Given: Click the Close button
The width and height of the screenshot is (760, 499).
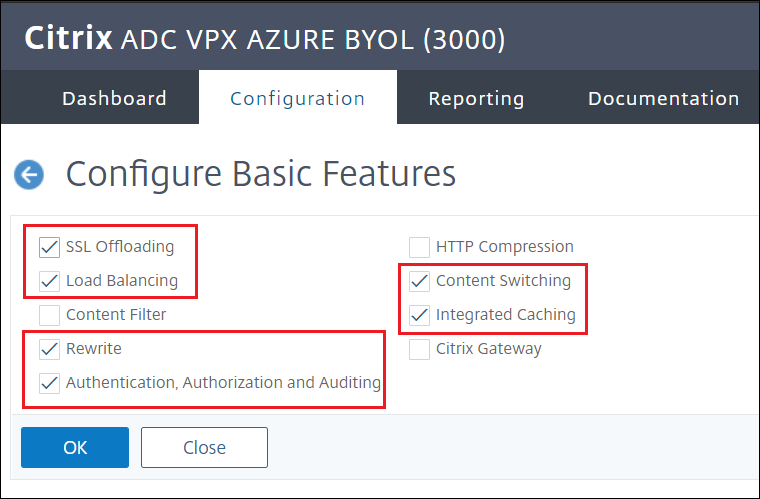Looking at the screenshot, I should 204,448.
